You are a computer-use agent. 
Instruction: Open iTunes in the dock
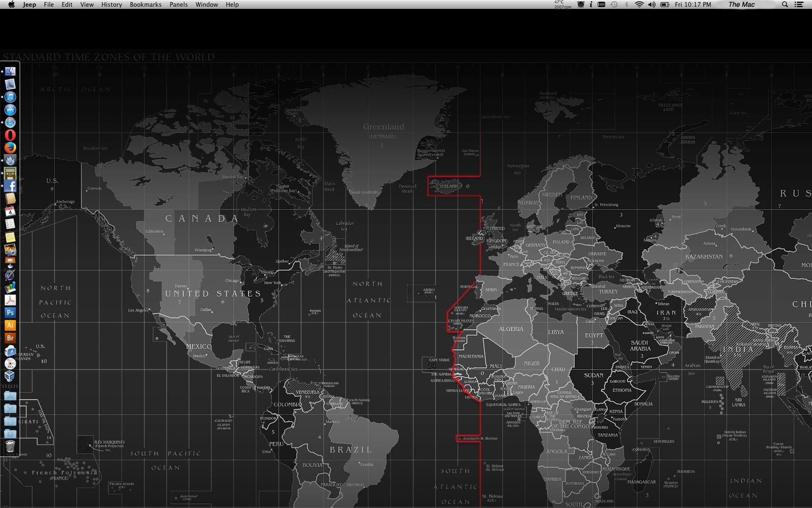click(x=10, y=97)
